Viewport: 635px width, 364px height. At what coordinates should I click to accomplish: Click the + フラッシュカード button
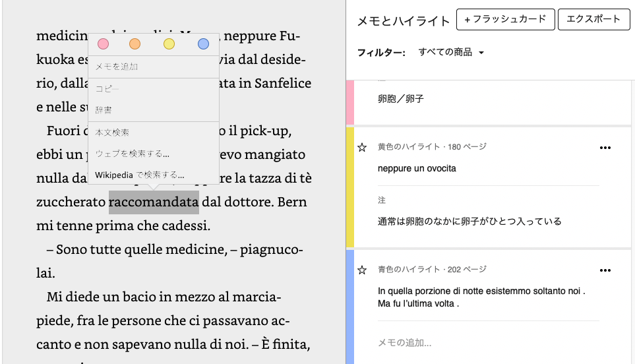pos(504,20)
